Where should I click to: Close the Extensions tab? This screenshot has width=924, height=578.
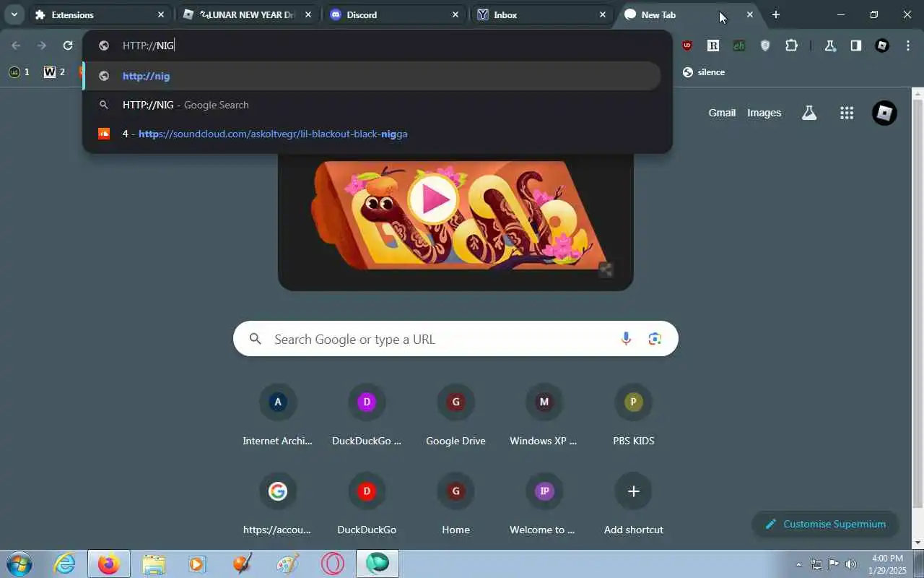pos(161,14)
